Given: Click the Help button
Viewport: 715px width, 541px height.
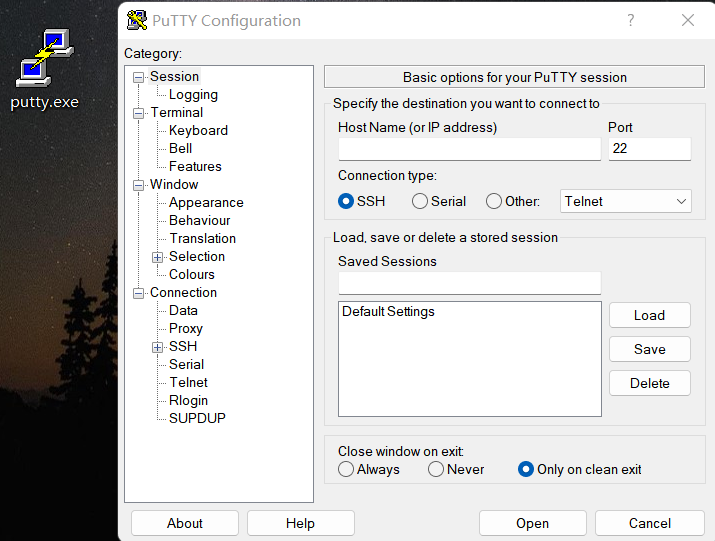Looking at the screenshot, I should tap(301, 523).
